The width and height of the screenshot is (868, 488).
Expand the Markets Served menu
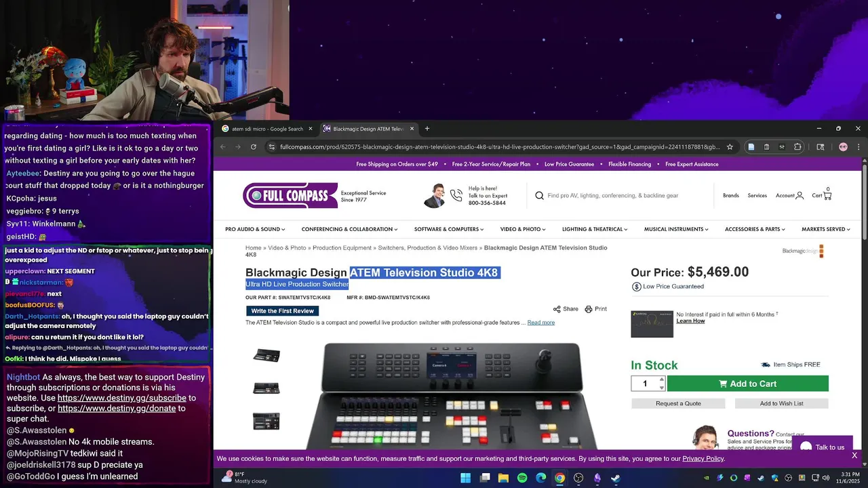click(x=826, y=229)
